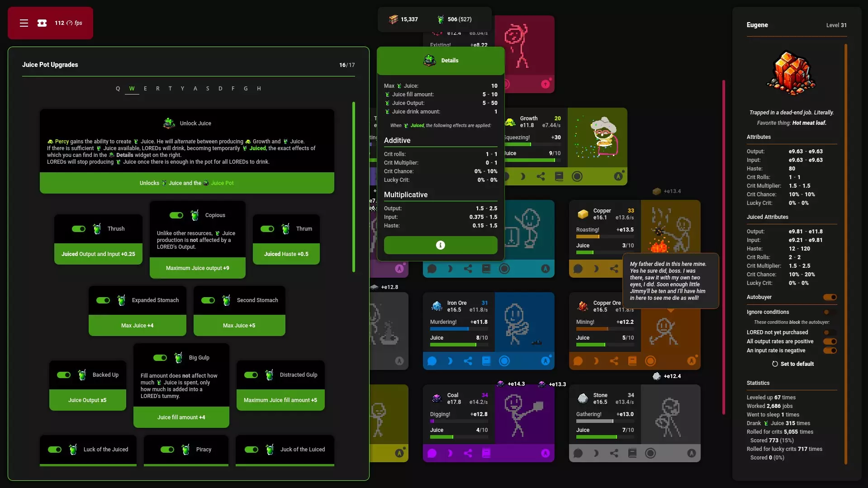Select the E upgrades tab

click(145, 89)
